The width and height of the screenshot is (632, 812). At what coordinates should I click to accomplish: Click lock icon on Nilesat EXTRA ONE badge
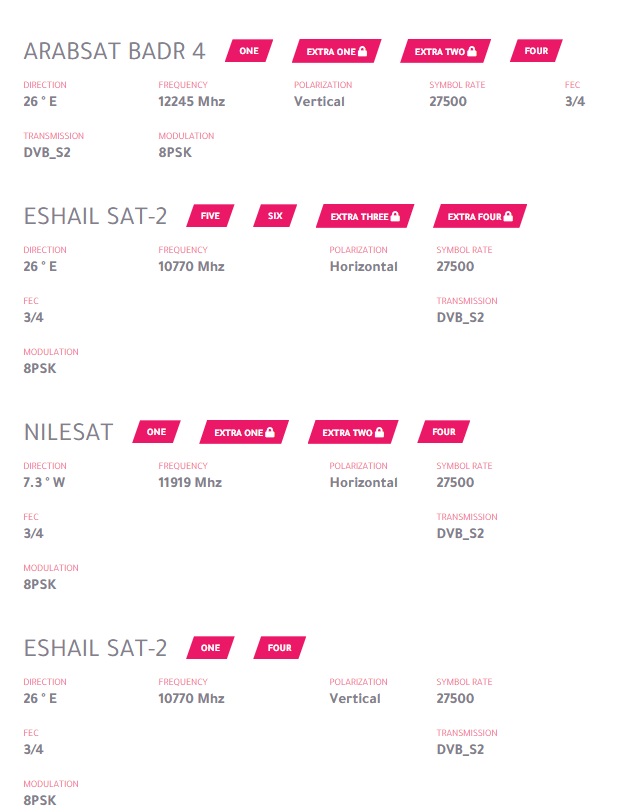tap(270, 432)
